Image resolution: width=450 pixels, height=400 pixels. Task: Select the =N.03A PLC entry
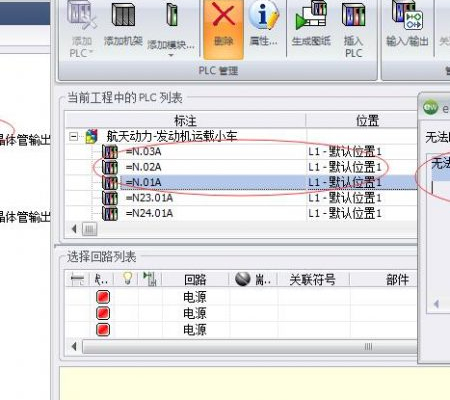[144, 152]
